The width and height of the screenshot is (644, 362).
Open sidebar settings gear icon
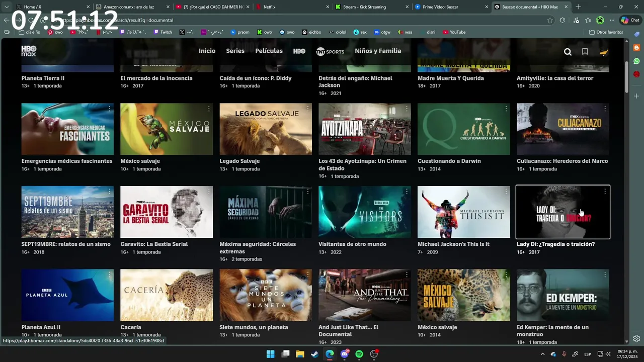point(636,338)
